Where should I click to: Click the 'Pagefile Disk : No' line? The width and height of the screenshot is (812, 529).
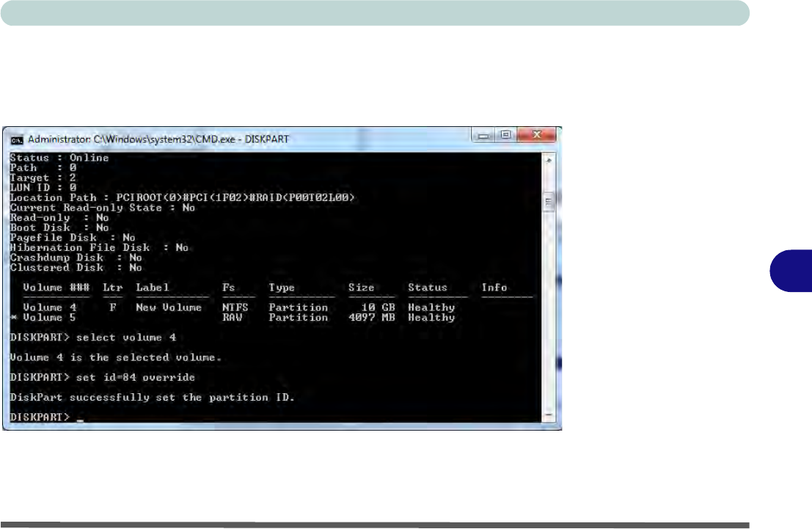73,237
